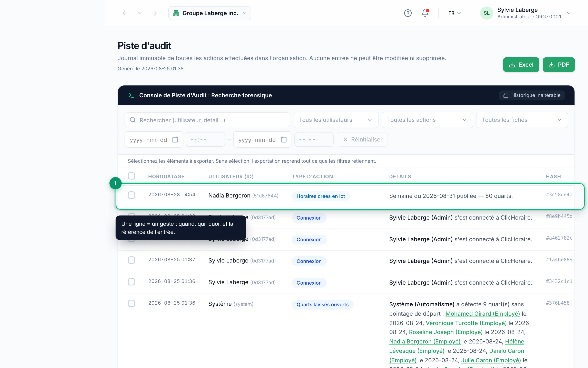The image size is (588, 368).
Task: Open Véronique Turcotte (Employé) link
Action: tap(466, 323)
